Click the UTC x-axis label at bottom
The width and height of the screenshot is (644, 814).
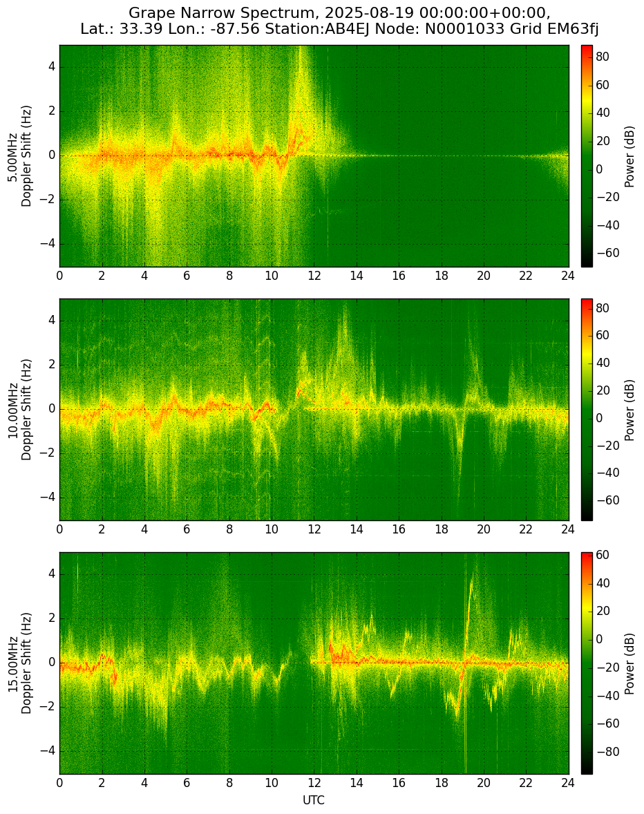(314, 800)
